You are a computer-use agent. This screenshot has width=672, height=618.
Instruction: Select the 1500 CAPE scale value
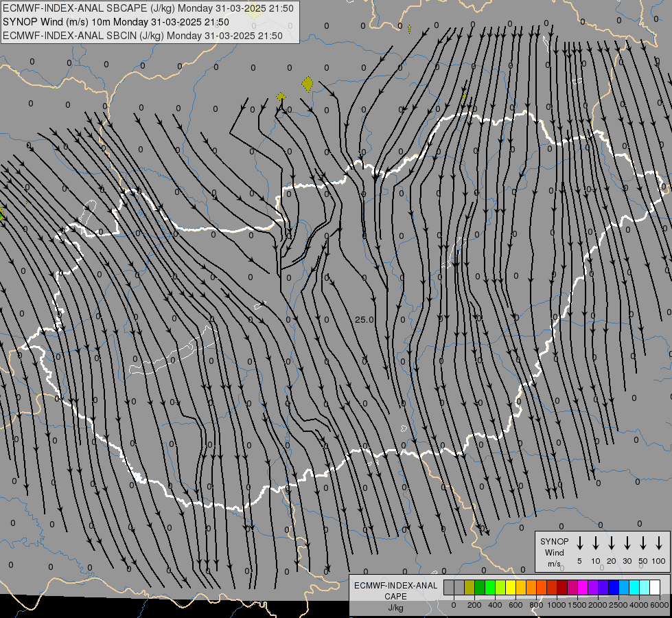point(577,605)
